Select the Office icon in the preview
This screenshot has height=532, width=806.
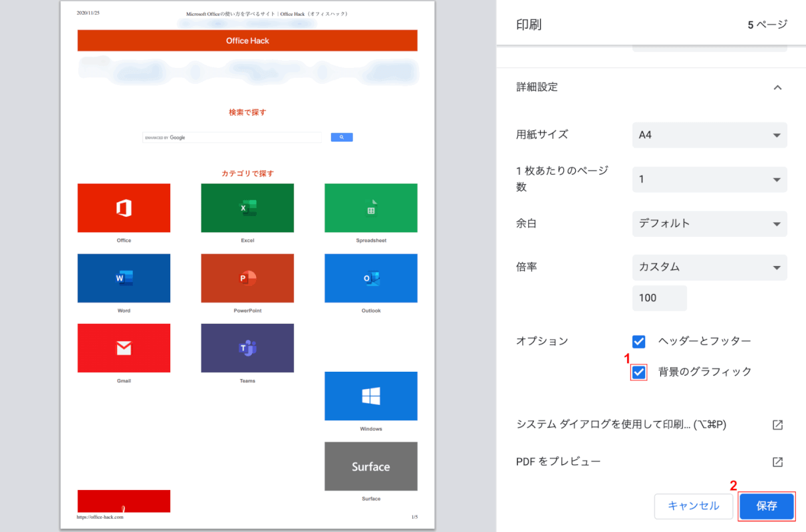pyautogui.click(x=124, y=207)
